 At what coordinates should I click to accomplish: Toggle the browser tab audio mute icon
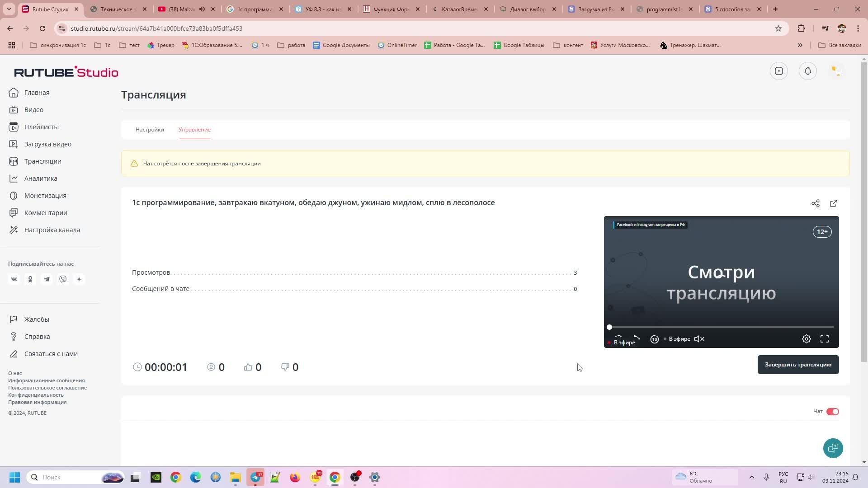coord(202,9)
